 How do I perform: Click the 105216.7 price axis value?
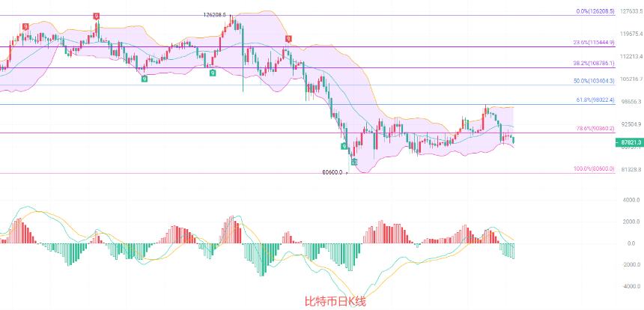tap(631, 79)
